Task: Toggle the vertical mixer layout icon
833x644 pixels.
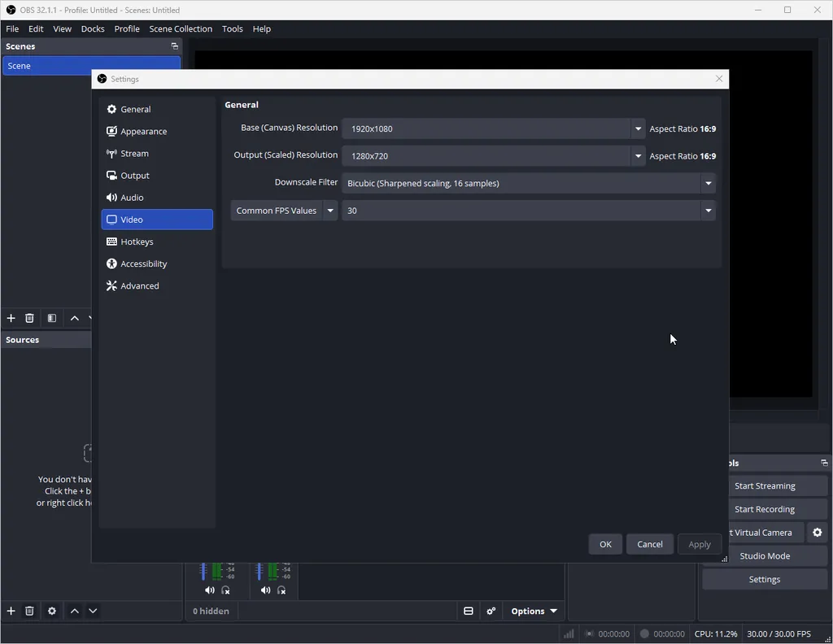Action: pyautogui.click(x=469, y=611)
